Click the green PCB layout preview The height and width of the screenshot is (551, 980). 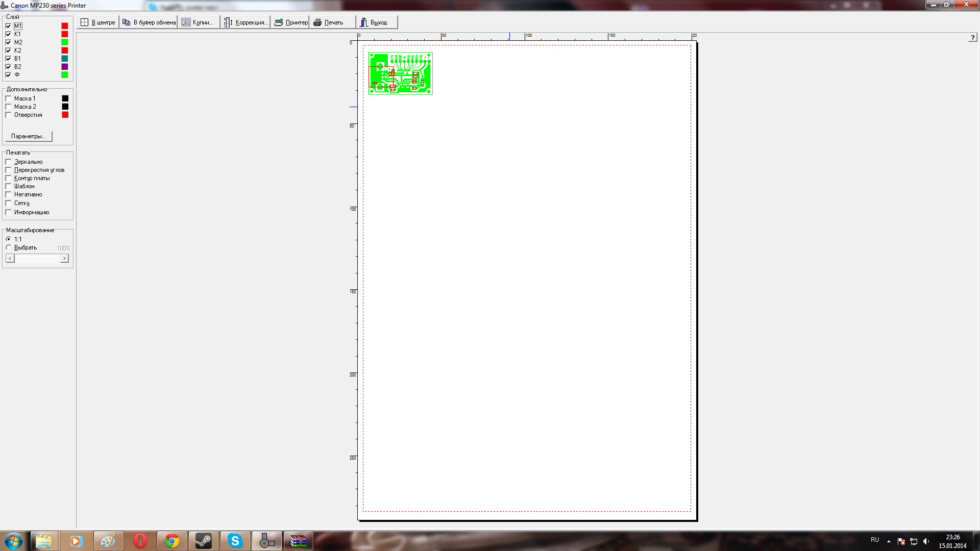pyautogui.click(x=401, y=73)
